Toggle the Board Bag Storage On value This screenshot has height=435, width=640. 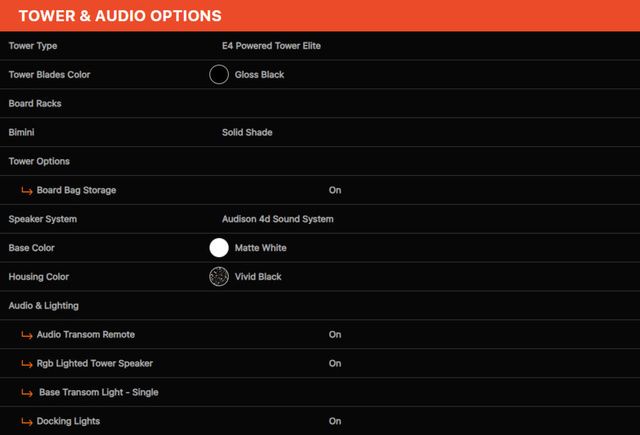tap(335, 190)
